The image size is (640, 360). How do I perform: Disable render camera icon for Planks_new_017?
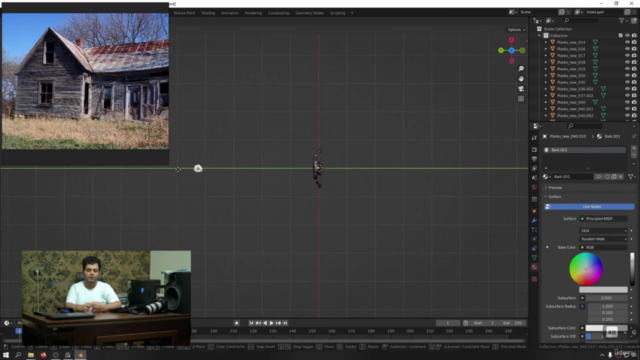634,56
